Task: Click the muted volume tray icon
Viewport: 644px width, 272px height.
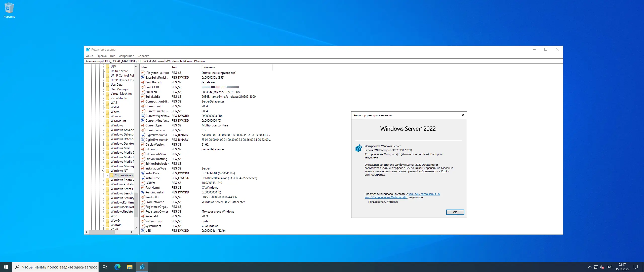Action: coord(602,267)
